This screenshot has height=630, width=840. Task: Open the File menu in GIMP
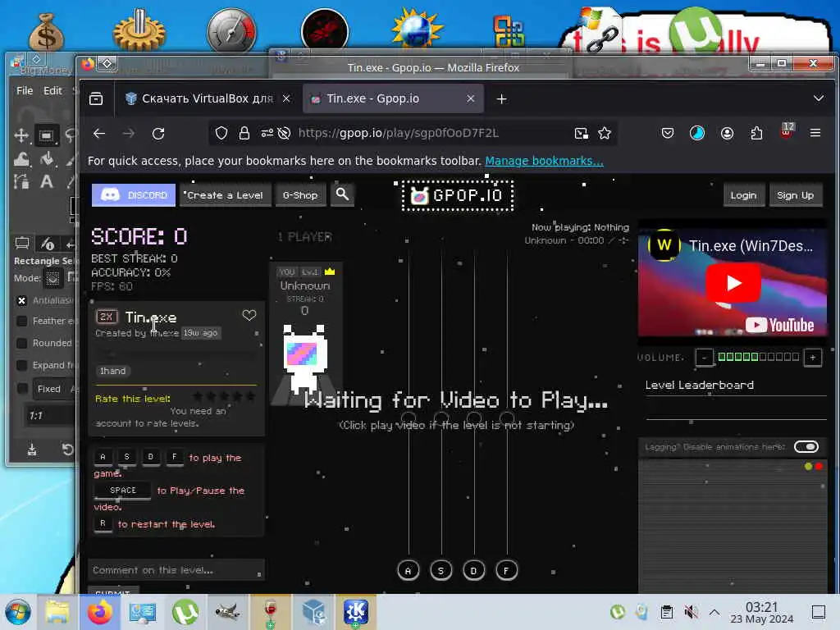(25, 90)
